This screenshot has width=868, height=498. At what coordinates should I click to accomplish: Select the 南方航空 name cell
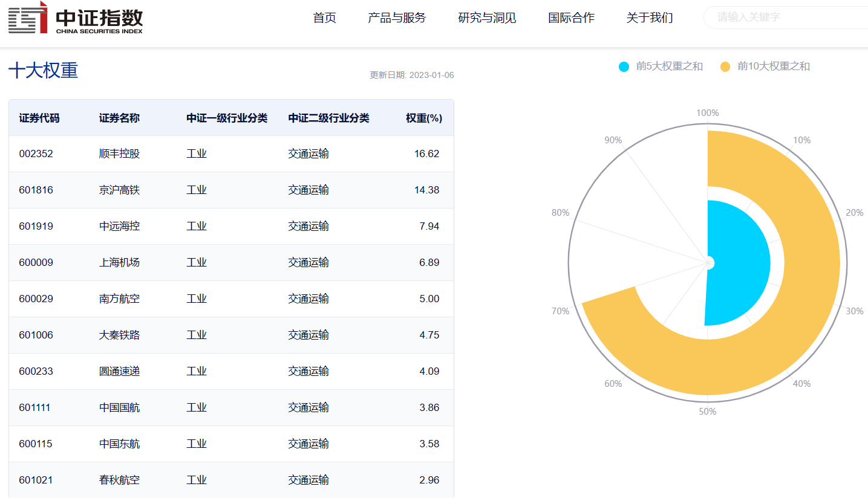coord(119,299)
